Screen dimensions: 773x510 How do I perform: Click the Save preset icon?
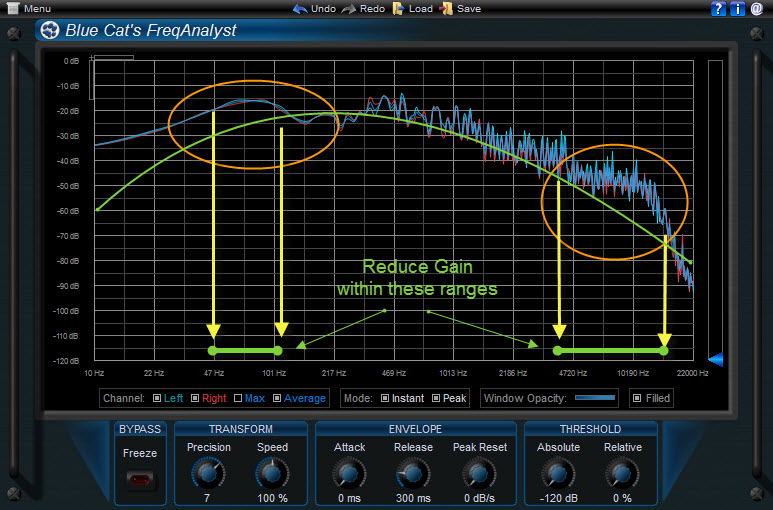coord(446,8)
